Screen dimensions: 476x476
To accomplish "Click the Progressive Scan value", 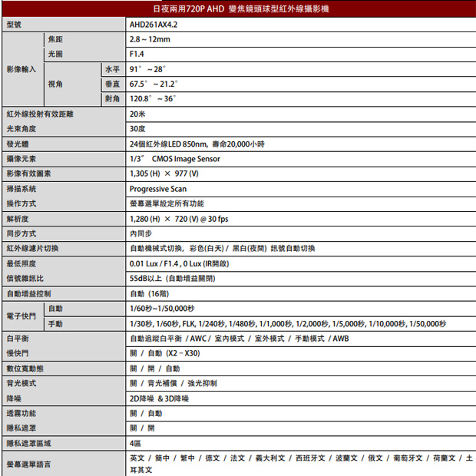I will click(157, 189).
